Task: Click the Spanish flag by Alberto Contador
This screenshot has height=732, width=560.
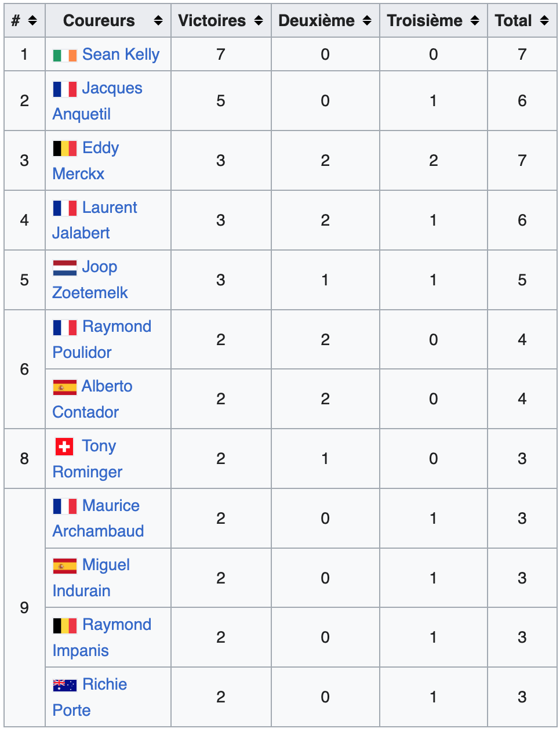Action: click(64, 387)
